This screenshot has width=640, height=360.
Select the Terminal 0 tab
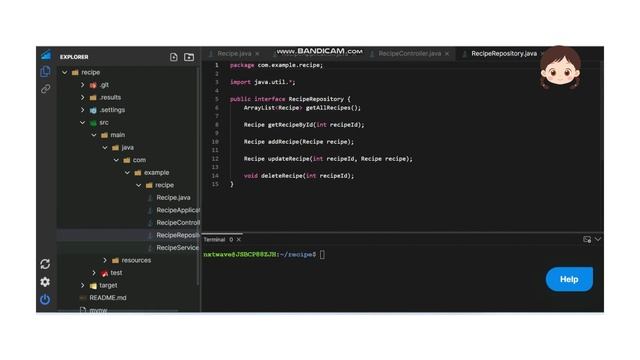218,240
